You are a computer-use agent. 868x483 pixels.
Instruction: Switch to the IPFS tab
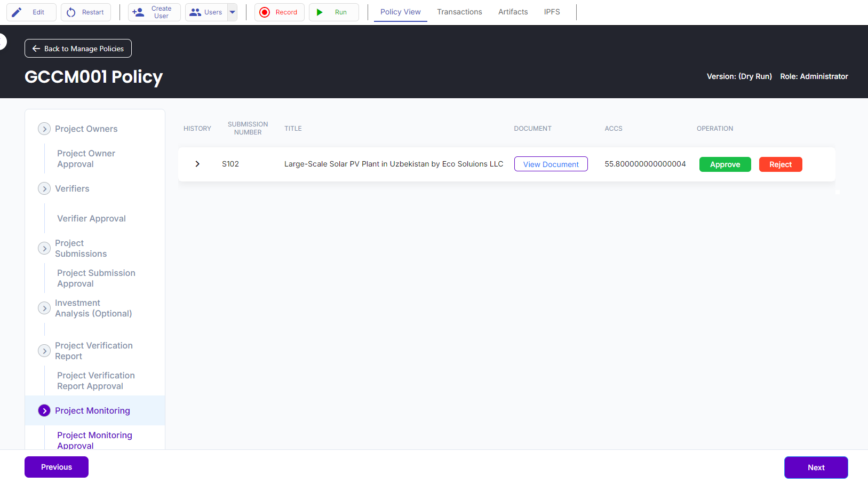coord(552,12)
